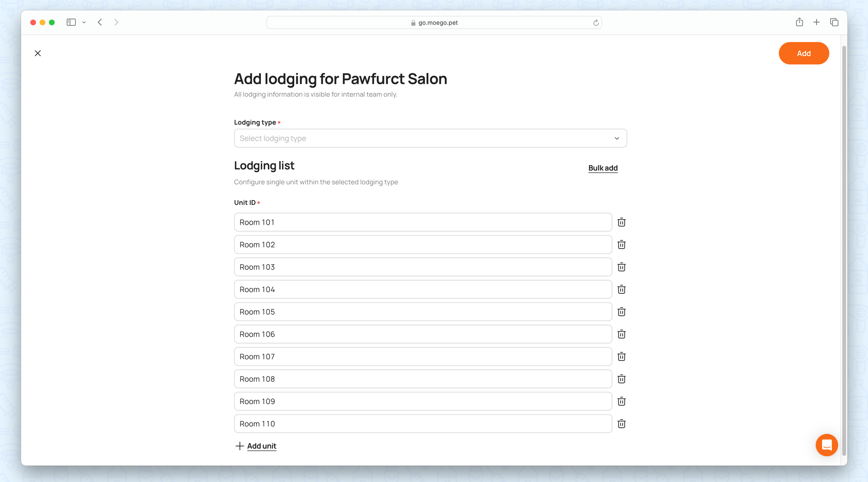
Task: Open the chat support bubble
Action: point(826,445)
